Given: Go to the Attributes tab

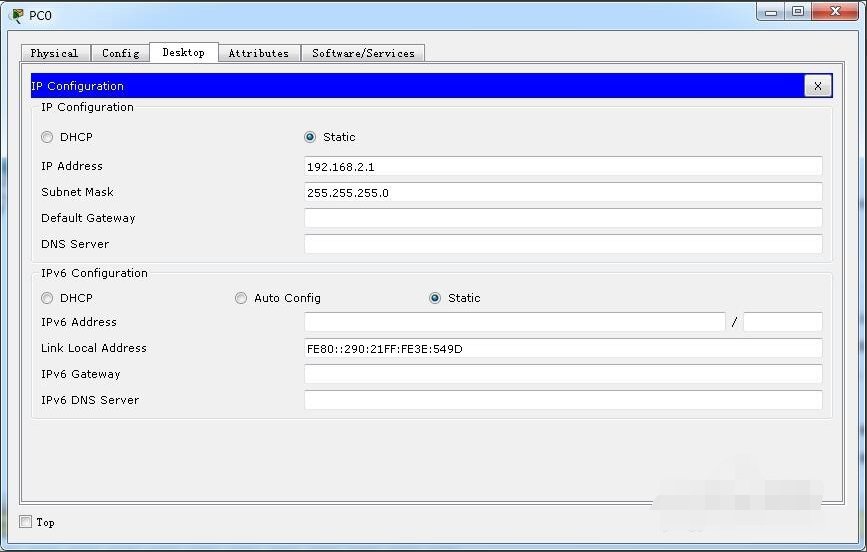Looking at the screenshot, I should point(258,53).
